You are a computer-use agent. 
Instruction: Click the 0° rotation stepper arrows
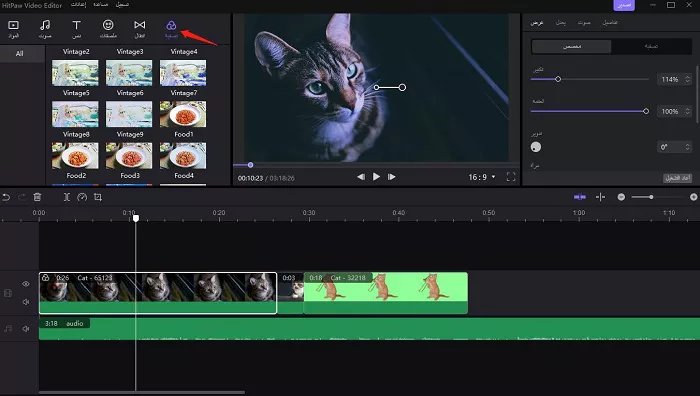(688, 147)
